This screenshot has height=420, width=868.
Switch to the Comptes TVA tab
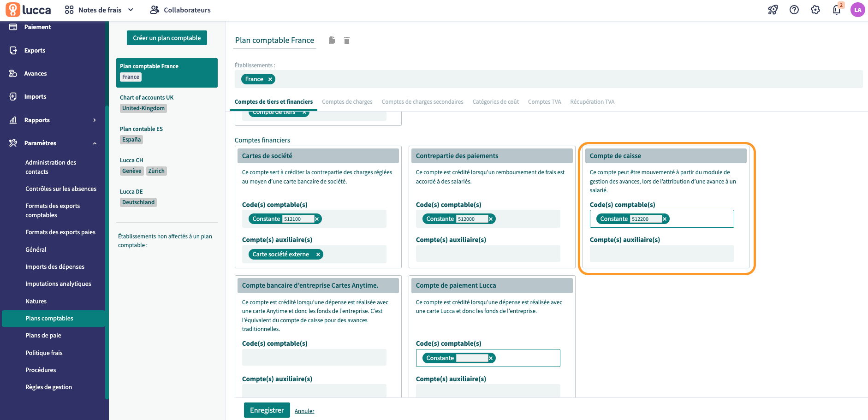tap(544, 102)
